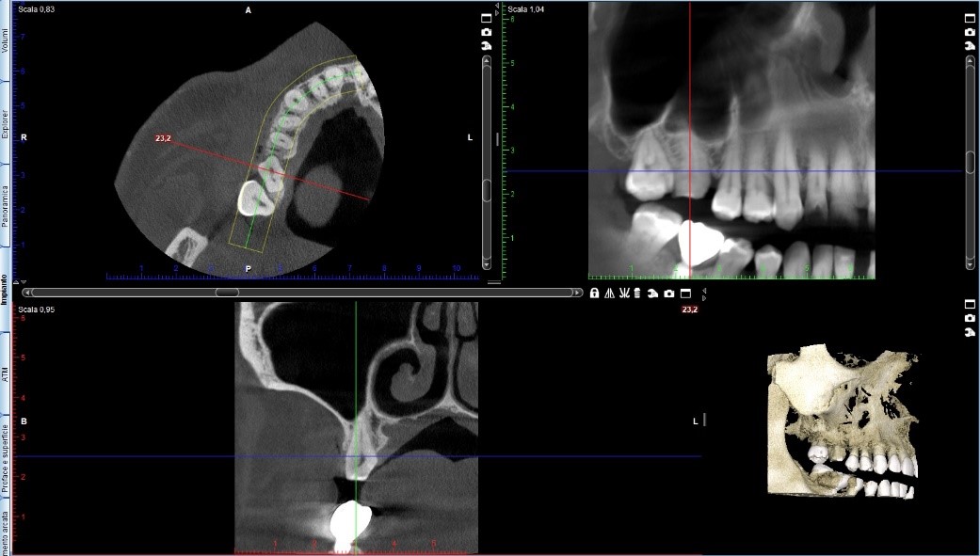Click the mirror flip icon on the cross-section toolbar
Image resolution: width=980 pixels, height=556 pixels.
(x=610, y=294)
